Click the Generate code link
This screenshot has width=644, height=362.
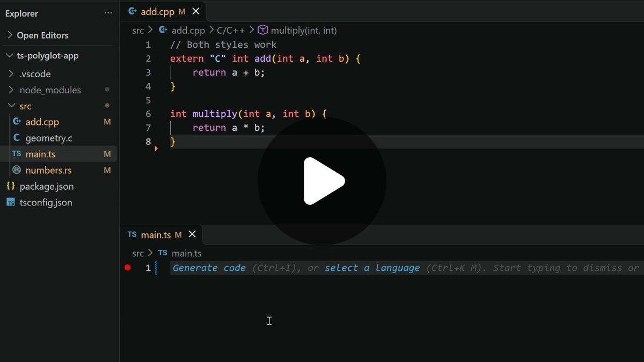209,268
